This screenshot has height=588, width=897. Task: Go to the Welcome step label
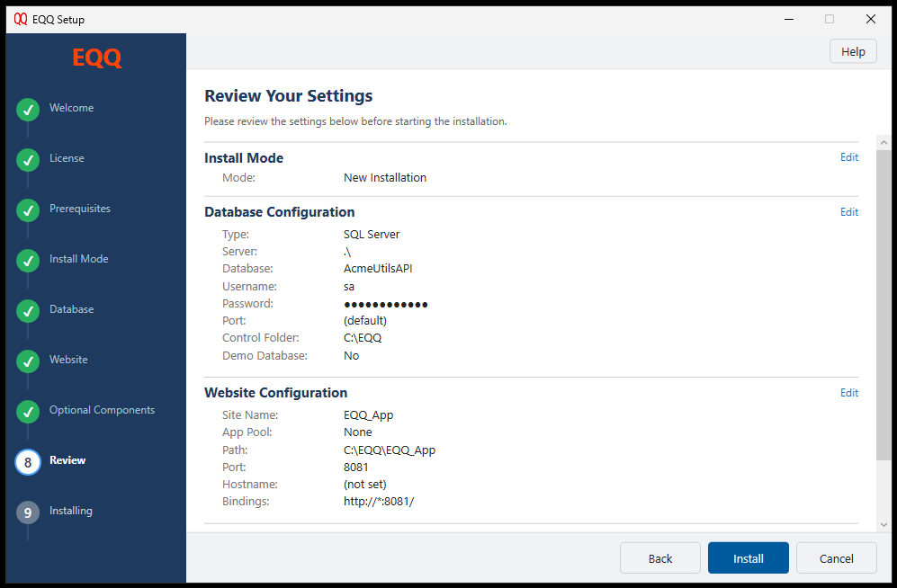point(71,107)
